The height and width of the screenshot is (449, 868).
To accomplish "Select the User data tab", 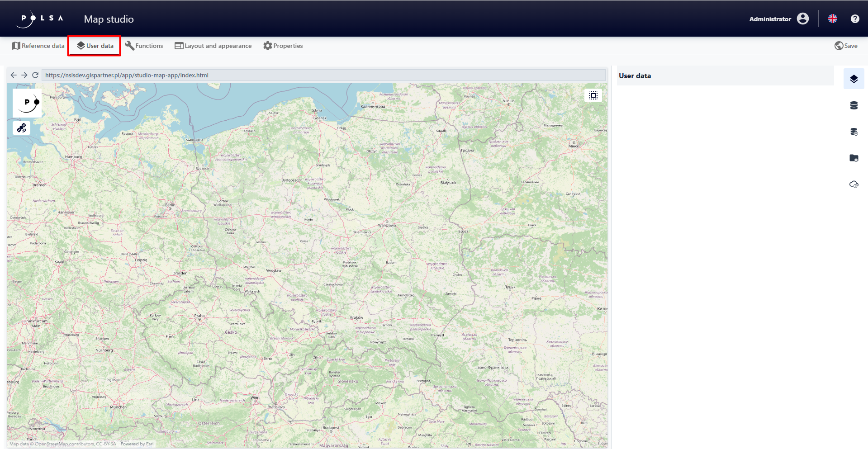I will [95, 46].
